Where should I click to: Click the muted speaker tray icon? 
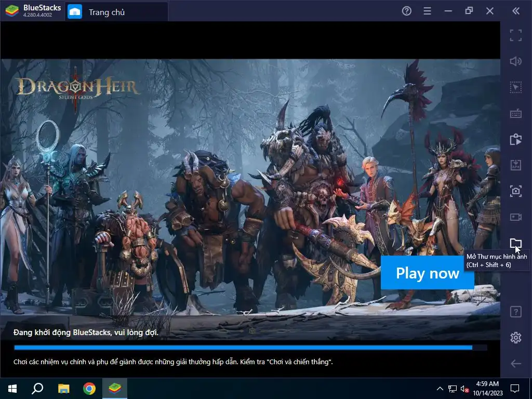(x=464, y=389)
